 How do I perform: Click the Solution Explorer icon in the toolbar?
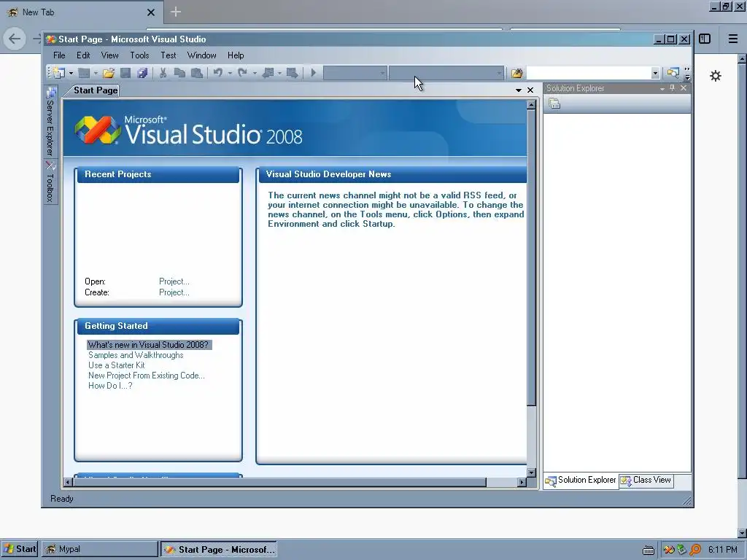[673, 73]
